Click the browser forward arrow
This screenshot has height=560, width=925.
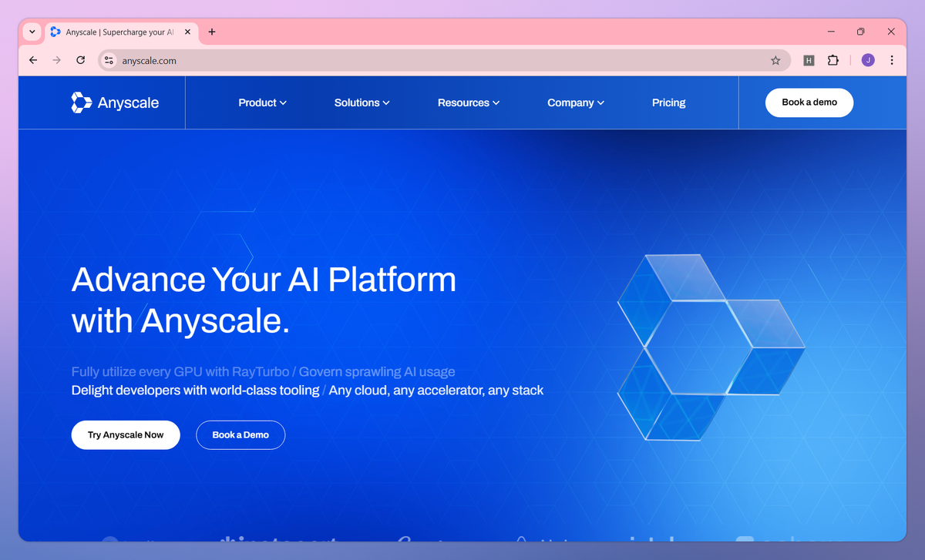(x=56, y=60)
